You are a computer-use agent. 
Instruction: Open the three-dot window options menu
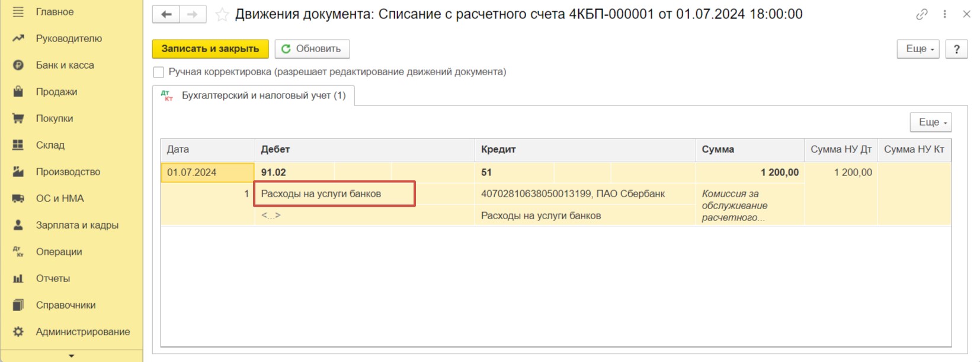coord(944,14)
